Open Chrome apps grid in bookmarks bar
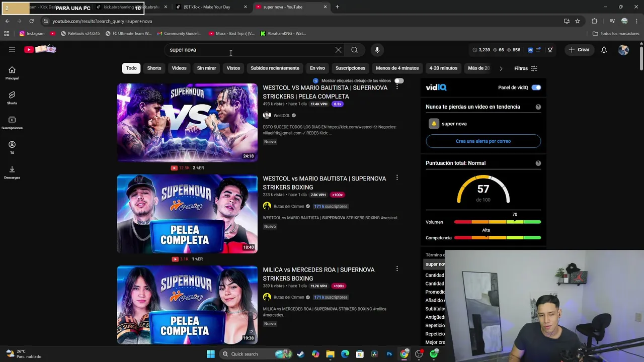Viewport: 644px width, 362px height. coord(7,34)
